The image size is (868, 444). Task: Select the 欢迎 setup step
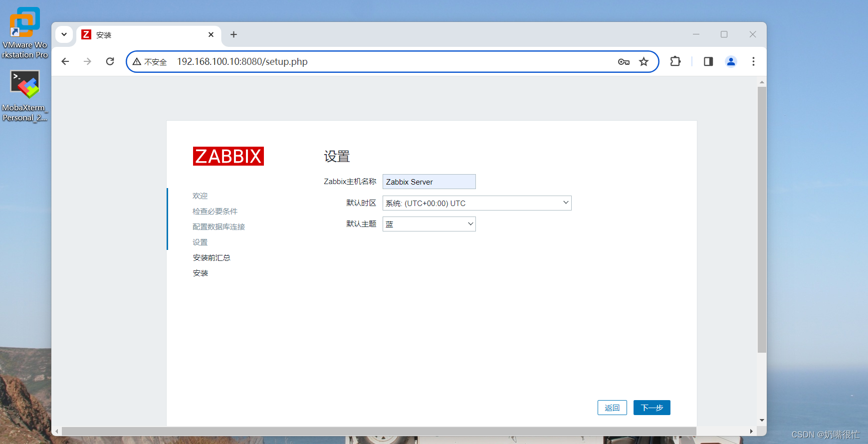(200, 196)
